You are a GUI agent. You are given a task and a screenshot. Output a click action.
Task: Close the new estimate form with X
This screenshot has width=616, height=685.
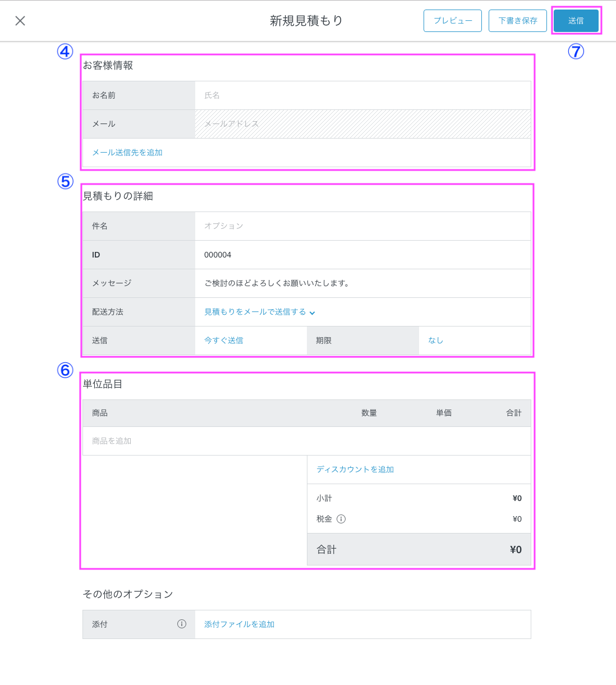pos(20,21)
